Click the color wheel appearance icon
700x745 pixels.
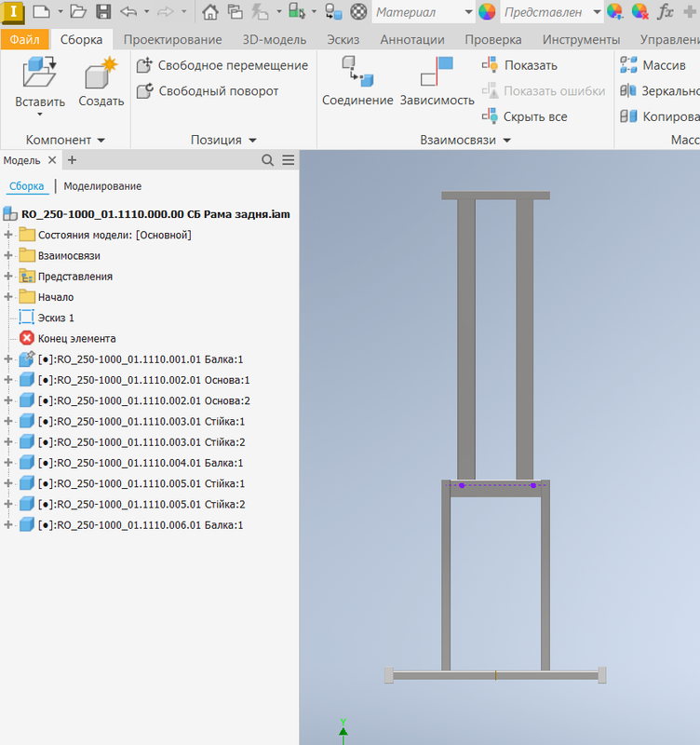coord(487,11)
